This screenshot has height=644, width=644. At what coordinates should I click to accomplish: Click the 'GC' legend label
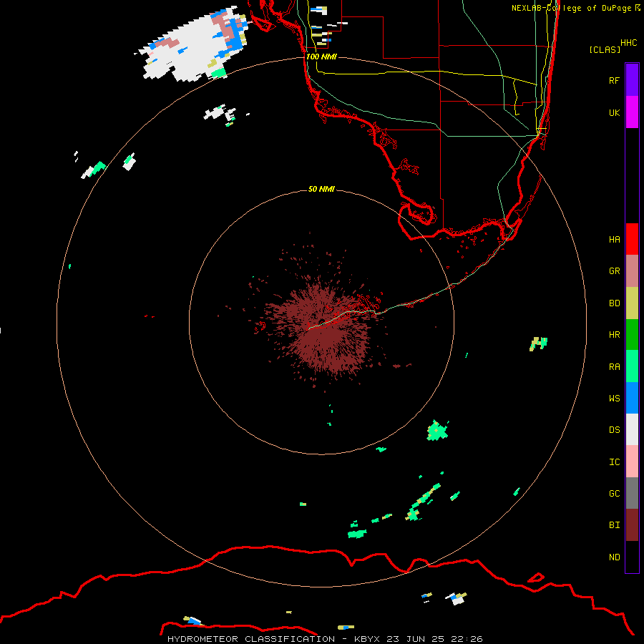click(x=614, y=494)
